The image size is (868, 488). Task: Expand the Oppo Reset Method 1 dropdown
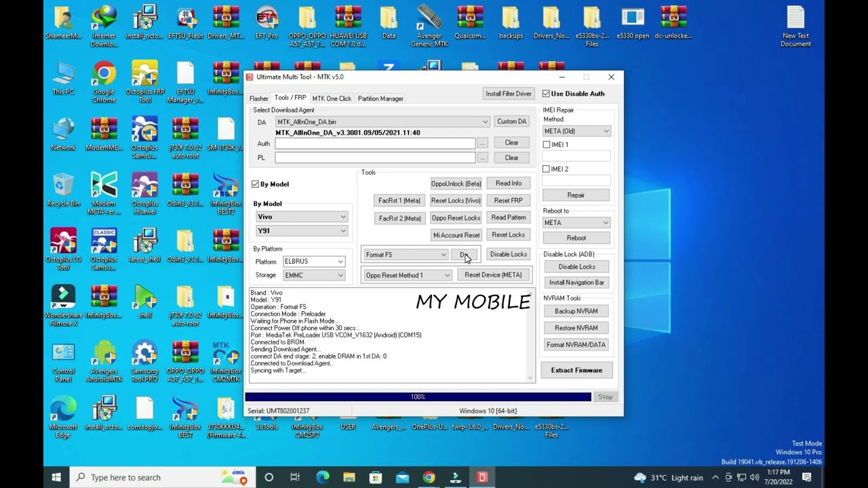pos(447,275)
